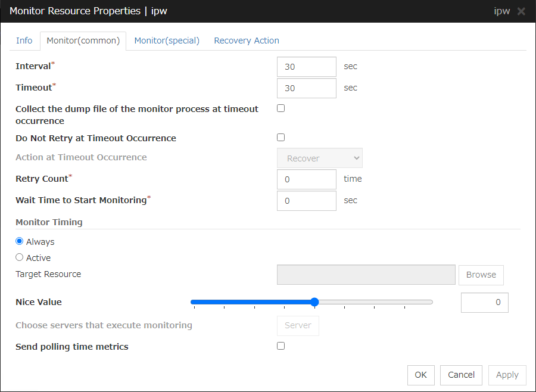Toggle Send polling time metrics checkbox
Image resolution: width=536 pixels, height=392 pixels.
281,346
